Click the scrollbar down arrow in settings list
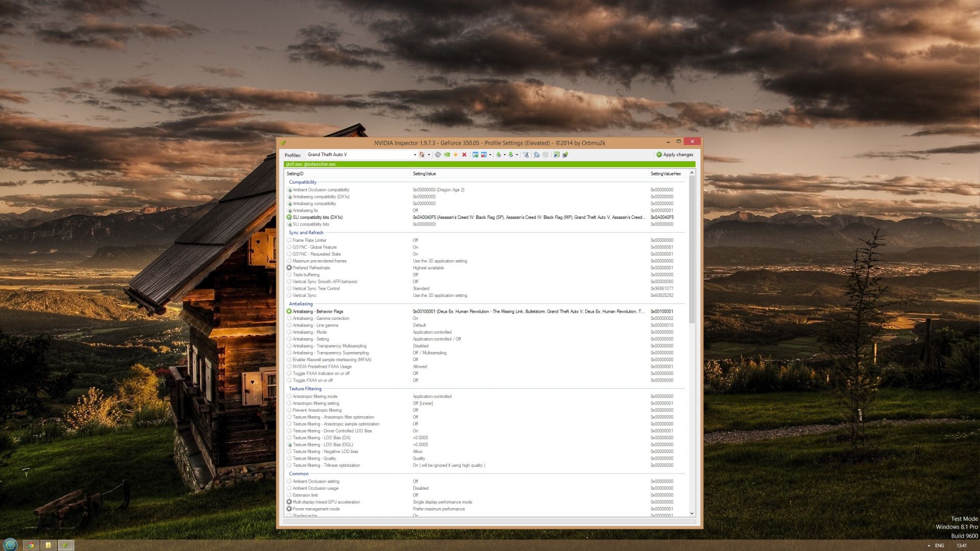Viewport: 980px width, 551px height. pyautogui.click(x=692, y=514)
